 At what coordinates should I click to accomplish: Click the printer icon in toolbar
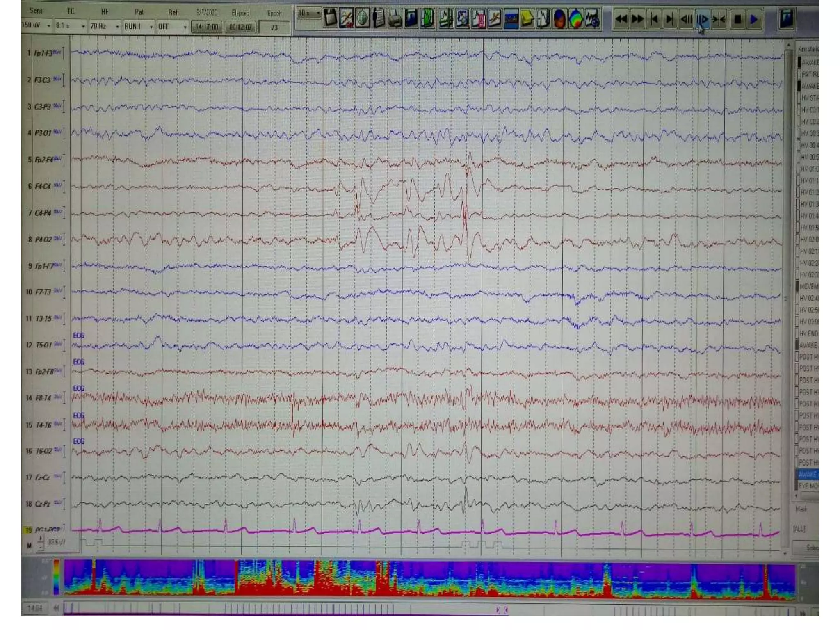tap(395, 19)
